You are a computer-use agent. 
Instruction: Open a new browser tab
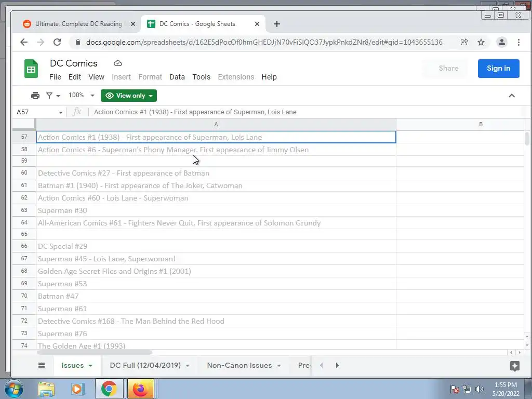[x=277, y=24]
